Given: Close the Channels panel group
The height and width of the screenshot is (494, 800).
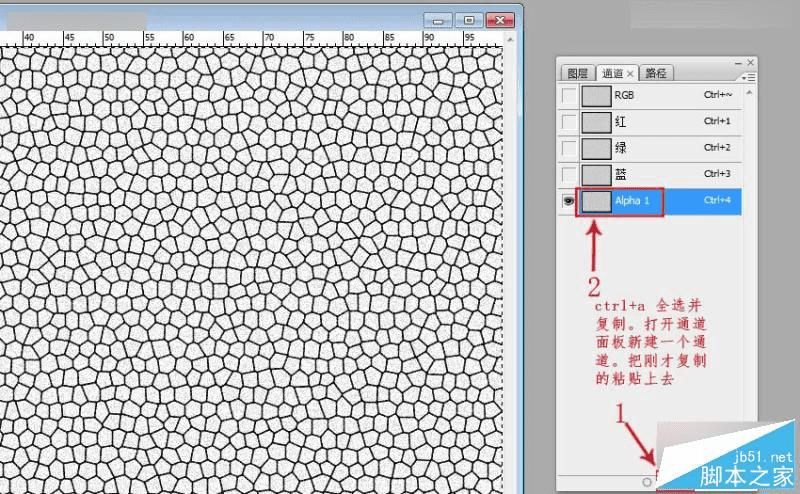Looking at the screenshot, I should tap(751, 62).
